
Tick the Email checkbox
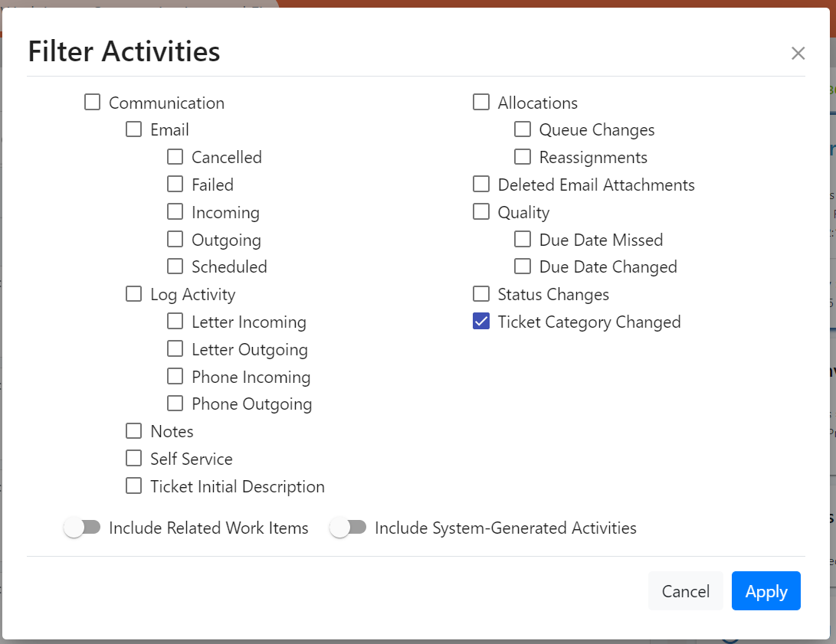click(134, 129)
